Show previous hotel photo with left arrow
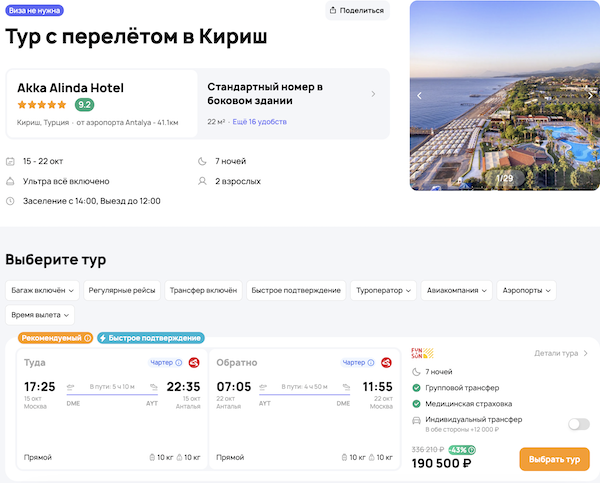This screenshot has width=600, height=483. 420,96
